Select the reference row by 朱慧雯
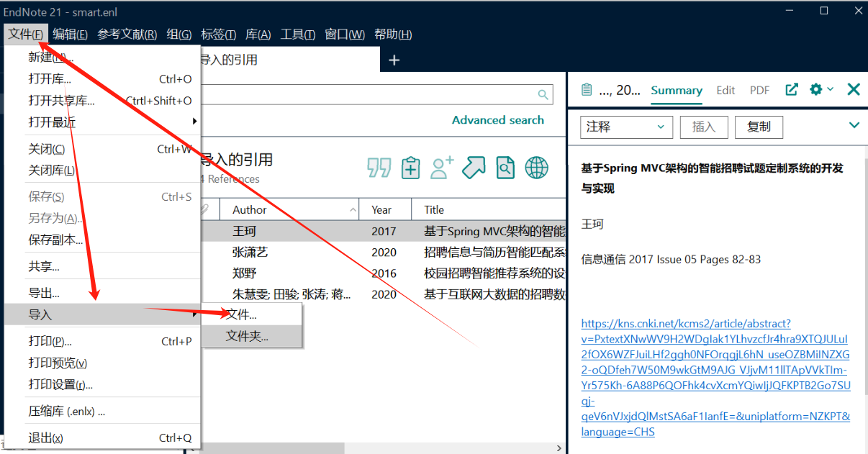The image size is (868, 454). 382,294
